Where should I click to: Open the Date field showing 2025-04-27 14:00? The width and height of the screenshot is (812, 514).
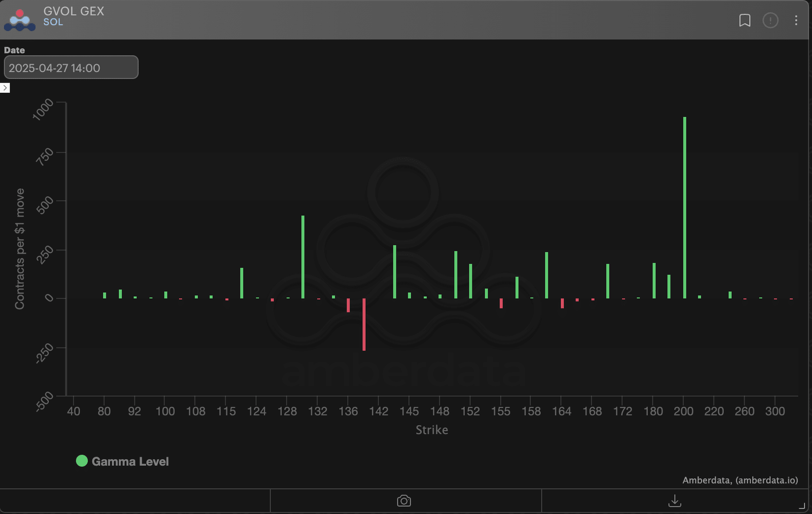pos(71,67)
